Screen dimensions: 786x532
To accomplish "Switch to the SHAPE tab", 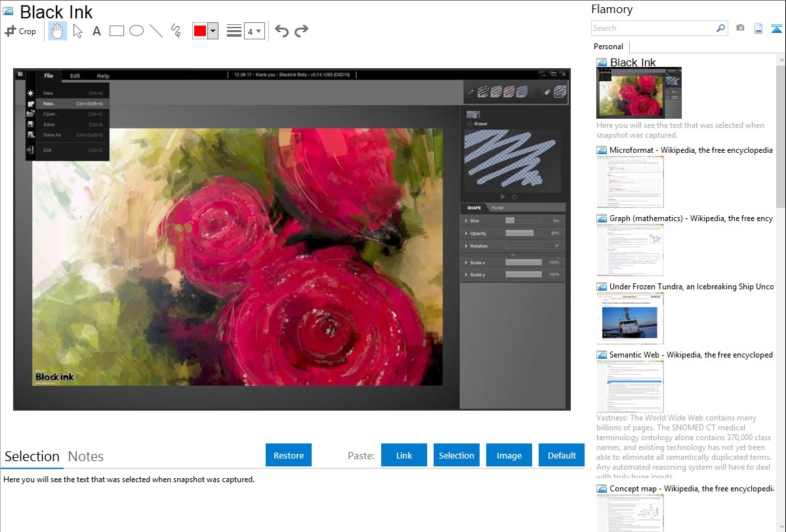I will 474,208.
